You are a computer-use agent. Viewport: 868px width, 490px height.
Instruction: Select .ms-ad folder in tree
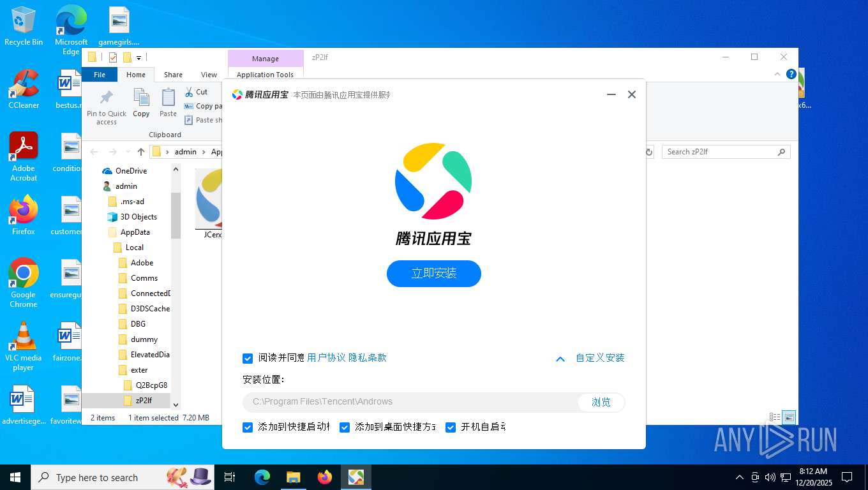pos(132,202)
